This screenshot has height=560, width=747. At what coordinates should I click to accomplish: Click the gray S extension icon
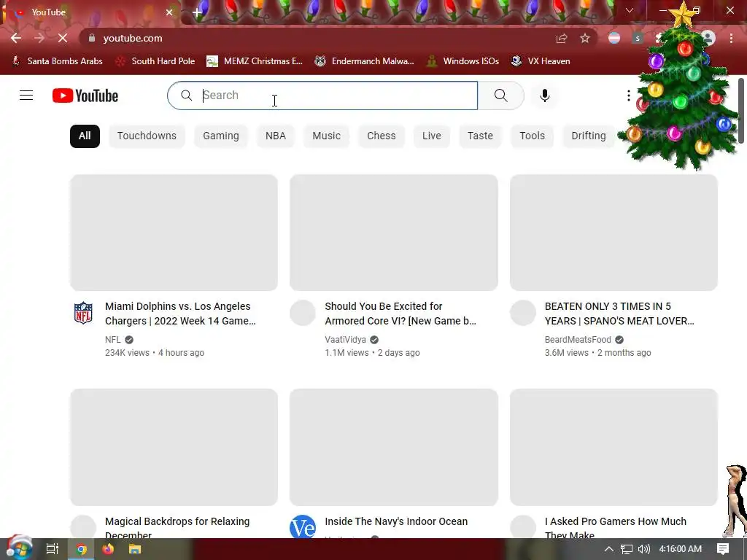(638, 38)
